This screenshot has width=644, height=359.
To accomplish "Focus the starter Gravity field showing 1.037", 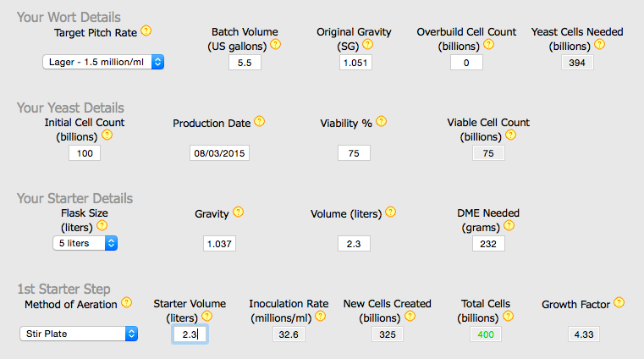I will pos(219,244).
